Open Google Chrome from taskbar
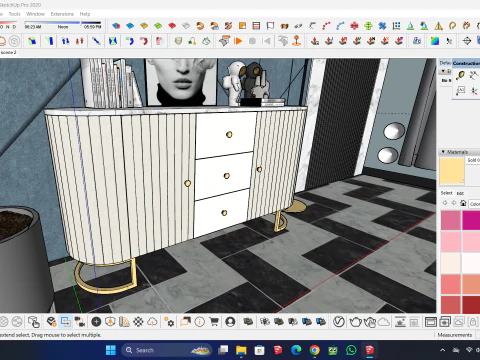Screen dimensions: 480x360 (x=314, y=350)
